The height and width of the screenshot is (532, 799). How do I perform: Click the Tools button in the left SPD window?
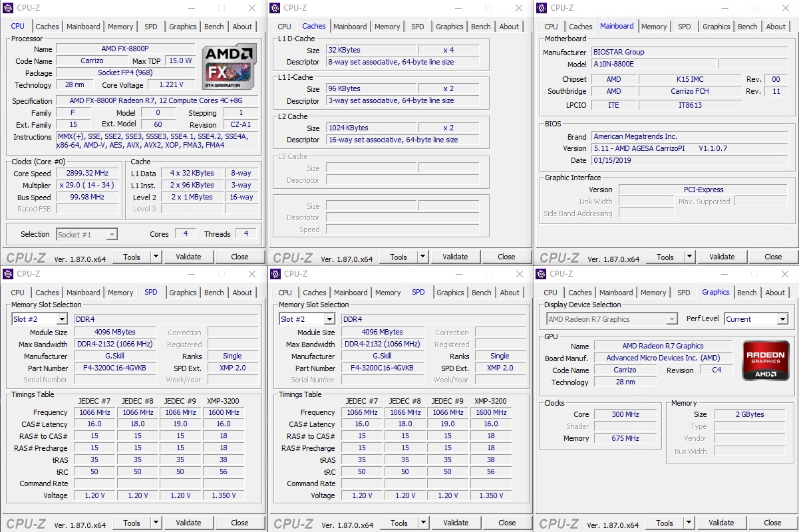click(x=132, y=523)
